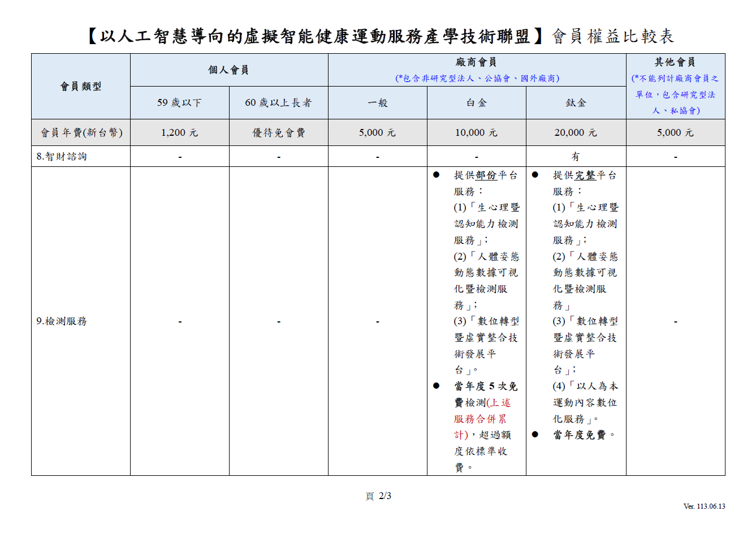The image size is (756, 533).
Task: Select the 會員年費(新台幣) row label
Action: [81, 132]
